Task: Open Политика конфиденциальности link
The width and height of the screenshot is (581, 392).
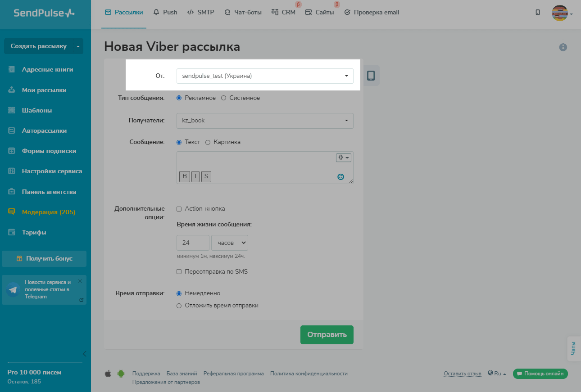Action: pyautogui.click(x=309, y=374)
